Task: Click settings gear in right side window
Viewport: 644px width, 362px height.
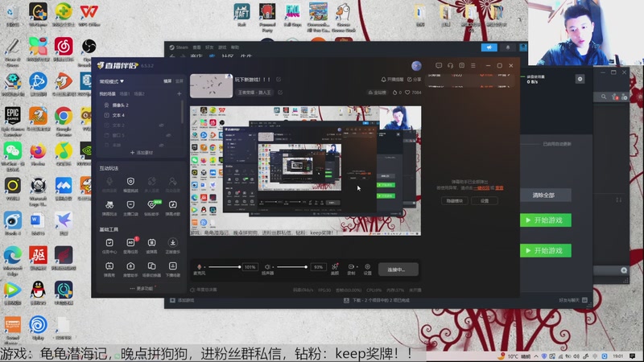Action: [580, 79]
